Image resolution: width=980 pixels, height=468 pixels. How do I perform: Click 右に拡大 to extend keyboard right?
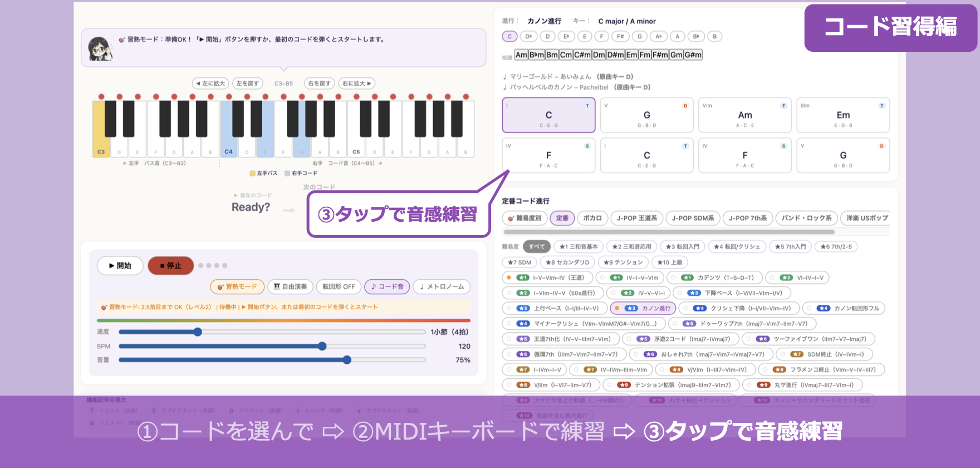click(356, 84)
